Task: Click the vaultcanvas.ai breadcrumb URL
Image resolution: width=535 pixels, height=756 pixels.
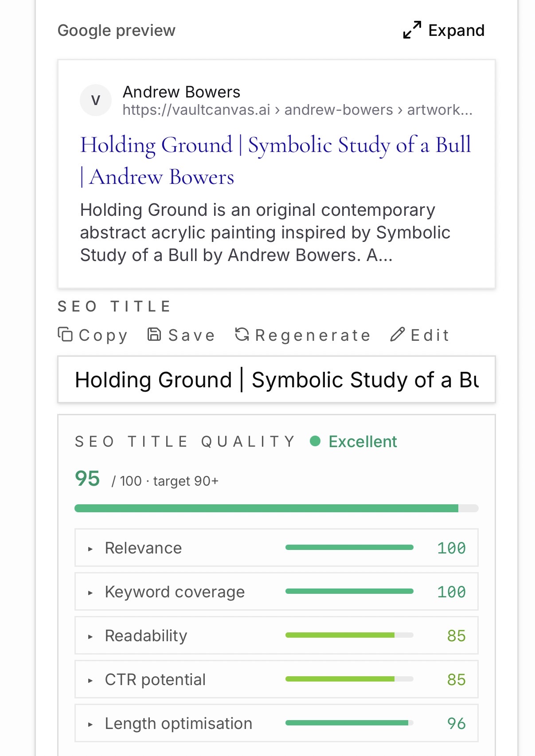Action: tap(297, 110)
